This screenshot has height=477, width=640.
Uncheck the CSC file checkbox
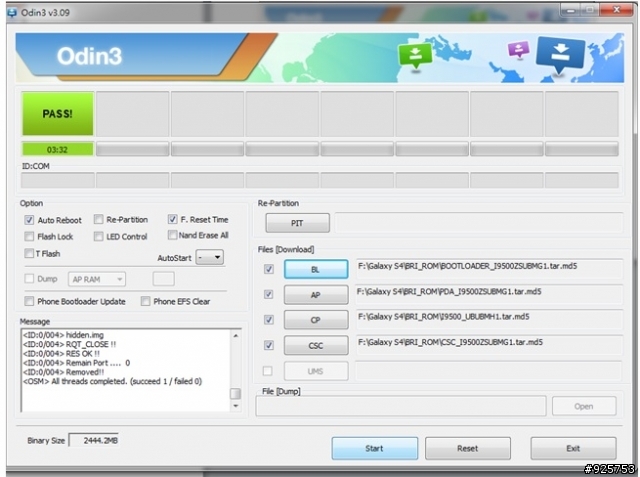[x=269, y=345]
